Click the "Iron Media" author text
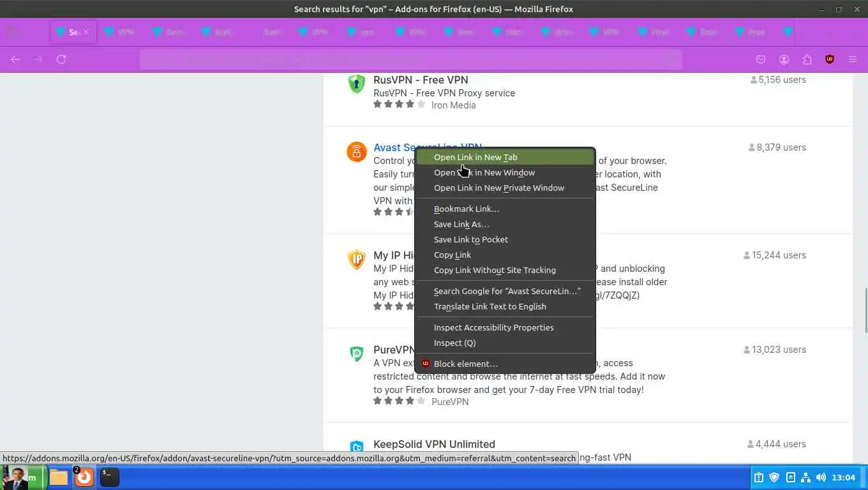Viewport: 868px width, 490px height. click(453, 105)
